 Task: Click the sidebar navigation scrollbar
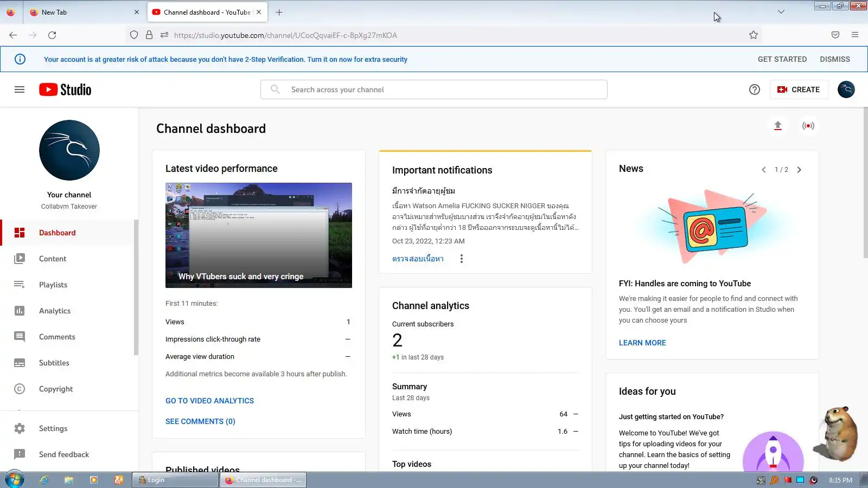136,287
